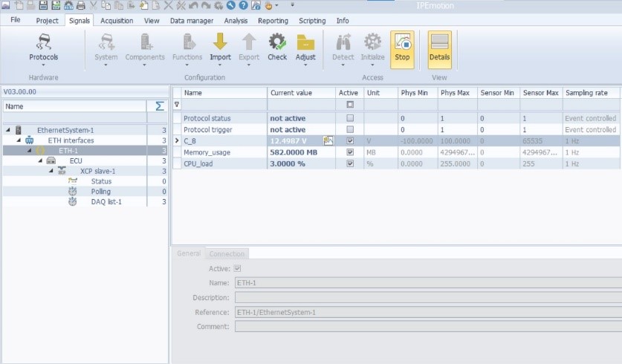Viewport: 622px width, 364px height.
Task: Enable Active checkbox for Protocol status
Action: [350, 118]
